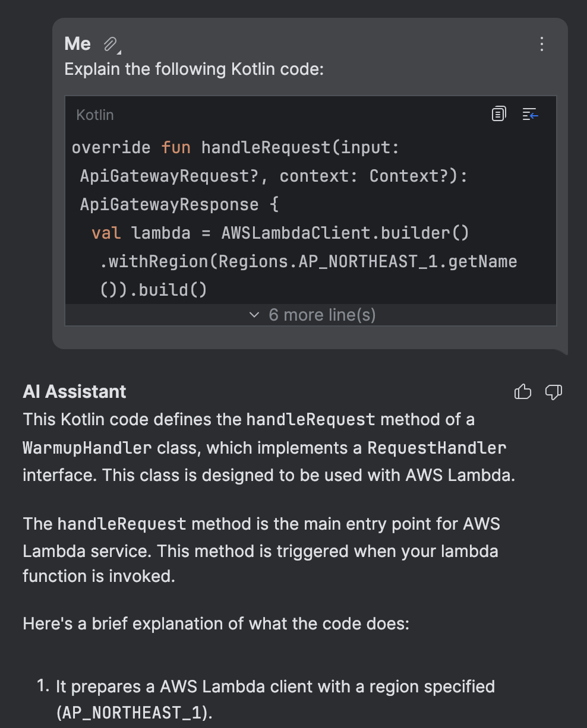
Task: Click the orange 'val' keyword in the code
Action: pos(106,233)
